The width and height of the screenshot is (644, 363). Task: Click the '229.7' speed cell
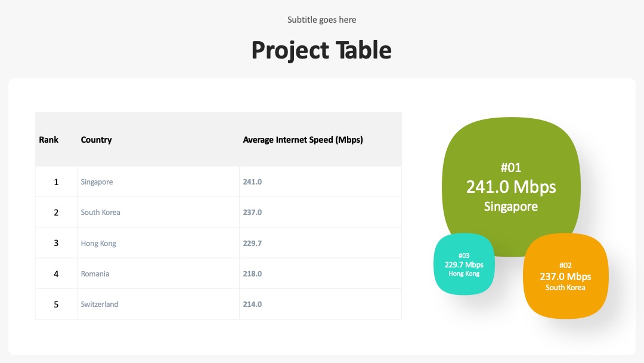320,243
